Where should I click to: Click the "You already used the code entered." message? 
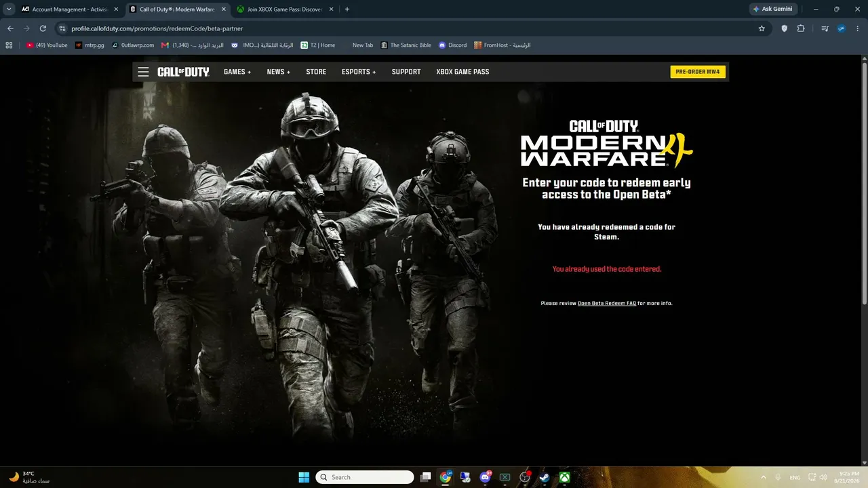click(607, 269)
